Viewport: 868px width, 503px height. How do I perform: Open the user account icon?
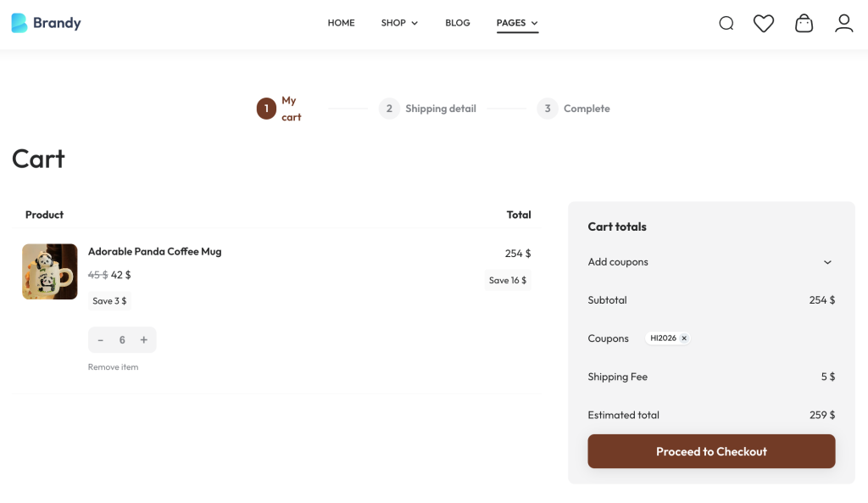843,24
